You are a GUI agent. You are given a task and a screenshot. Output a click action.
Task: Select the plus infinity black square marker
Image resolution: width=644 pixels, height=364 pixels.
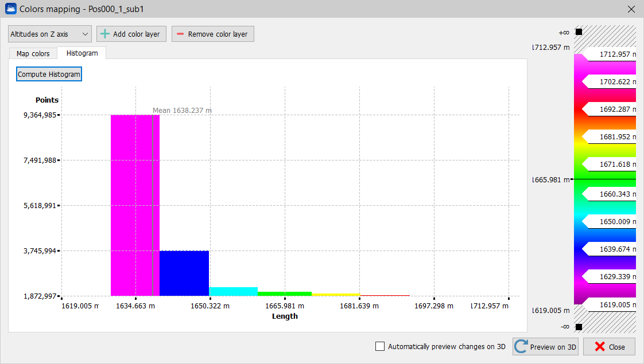[579, 32]
